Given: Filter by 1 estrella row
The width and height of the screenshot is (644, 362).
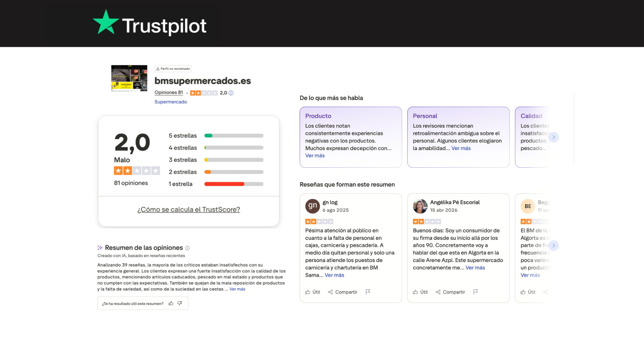Looking at the screenshot, I should pyautogui.click(x=216, y=184).
